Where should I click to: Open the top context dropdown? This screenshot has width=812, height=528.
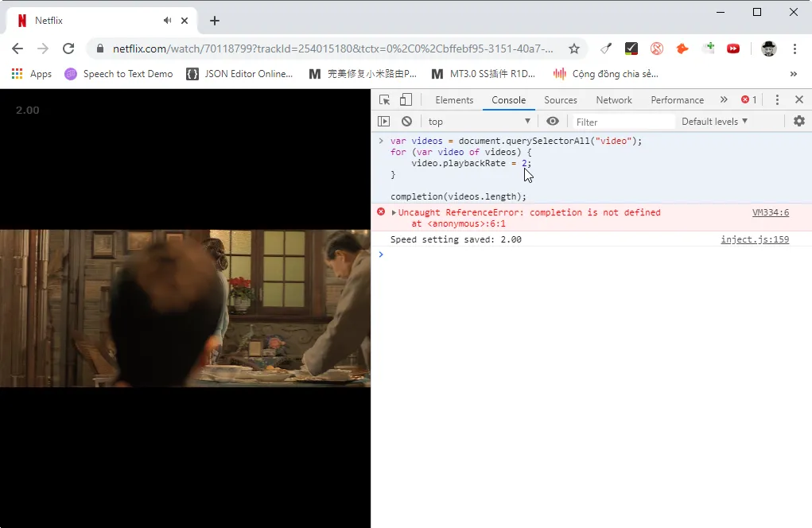pos(479,121)
